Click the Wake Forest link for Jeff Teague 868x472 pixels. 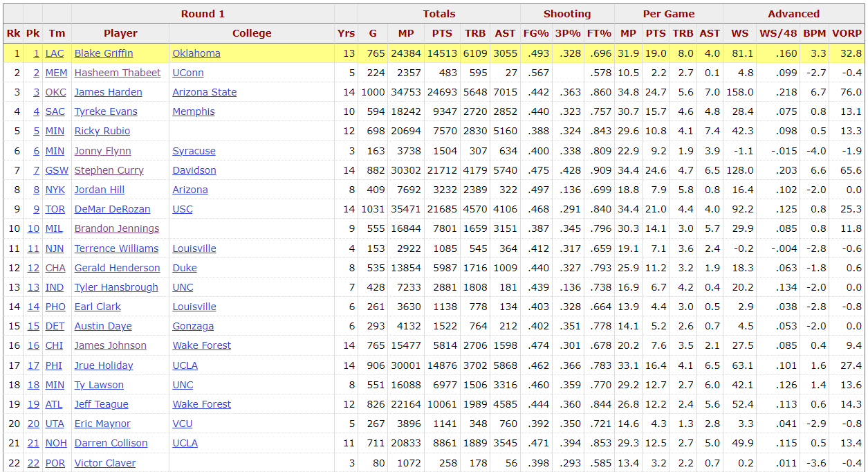pos(202,404)
